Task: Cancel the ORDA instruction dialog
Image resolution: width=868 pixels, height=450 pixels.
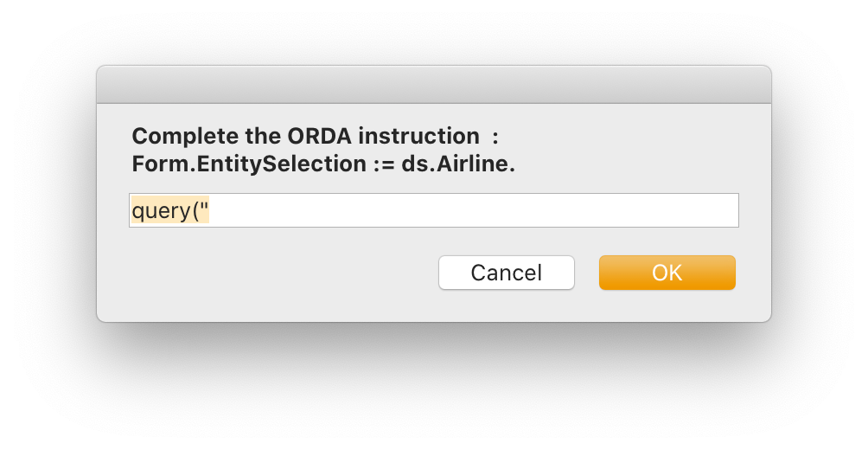Action: [x=507, y=273]
